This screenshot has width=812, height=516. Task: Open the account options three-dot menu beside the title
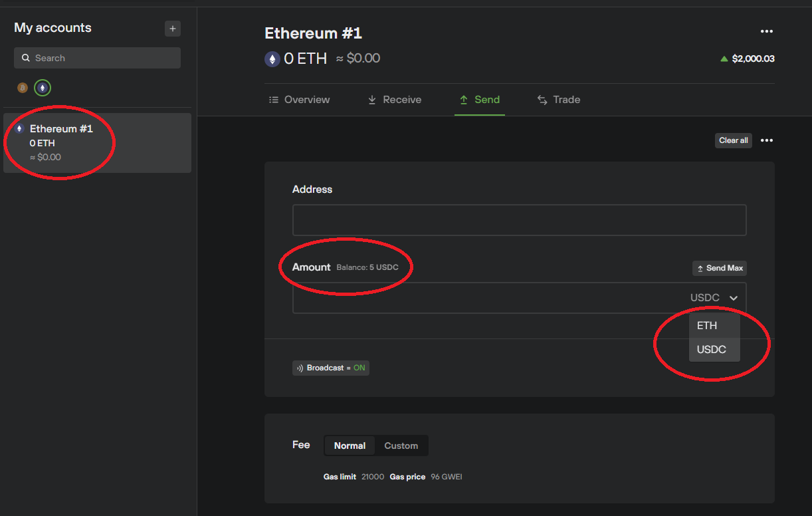pyautogui.click(x=767, y=31)
